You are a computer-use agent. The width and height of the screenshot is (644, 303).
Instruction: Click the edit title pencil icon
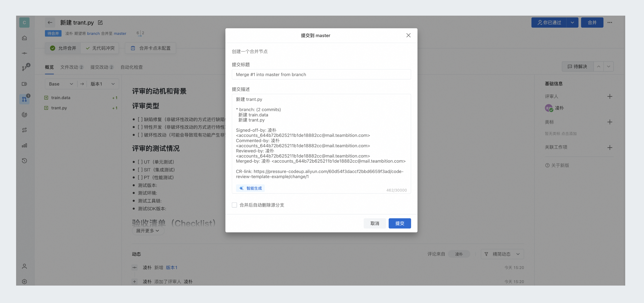[100, 23]
